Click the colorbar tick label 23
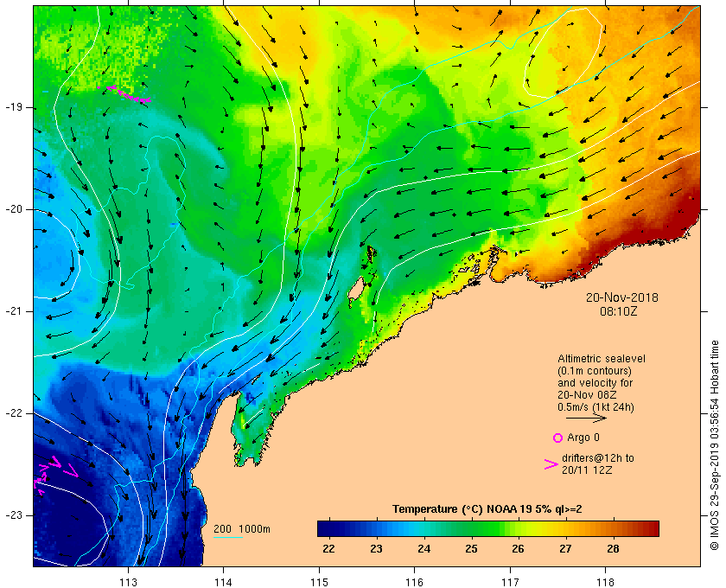Screen dimensions: 726x588 [x=376, y=549]
